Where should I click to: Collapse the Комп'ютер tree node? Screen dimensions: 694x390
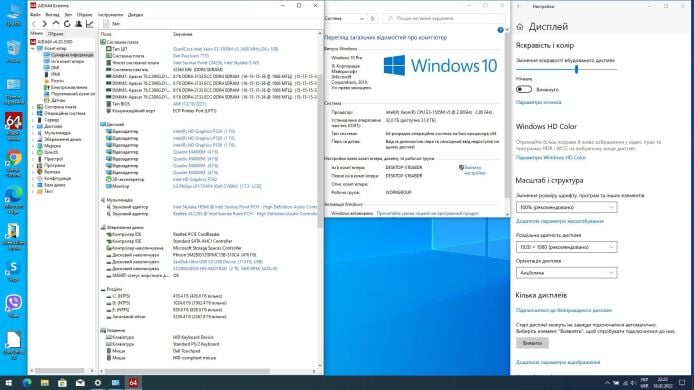pos(33,48)
